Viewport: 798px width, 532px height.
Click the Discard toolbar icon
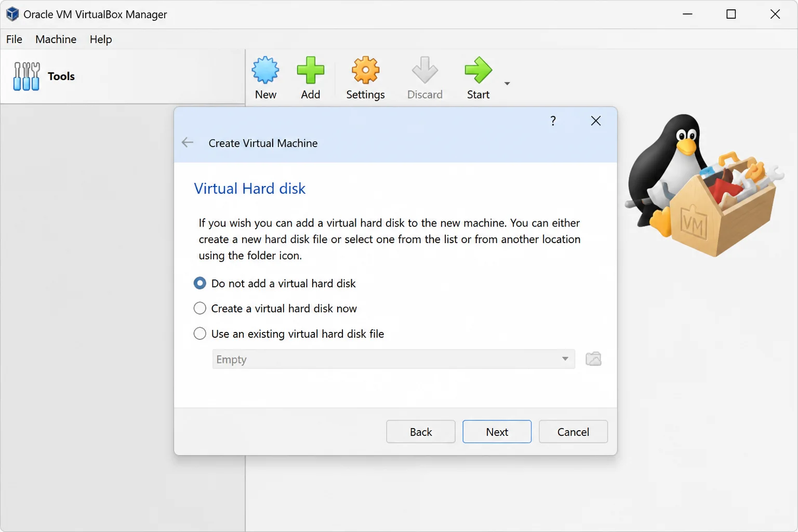click(x=424, y=71)
